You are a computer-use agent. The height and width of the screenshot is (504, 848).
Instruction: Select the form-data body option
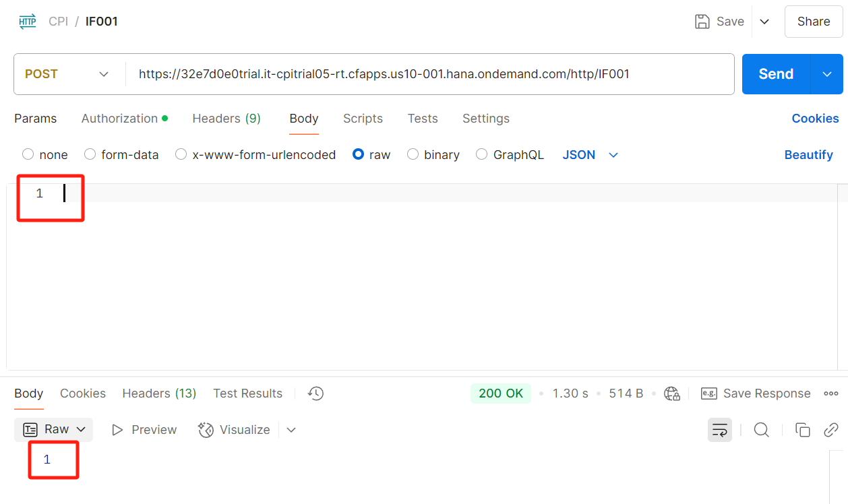(x=90, y=154)
